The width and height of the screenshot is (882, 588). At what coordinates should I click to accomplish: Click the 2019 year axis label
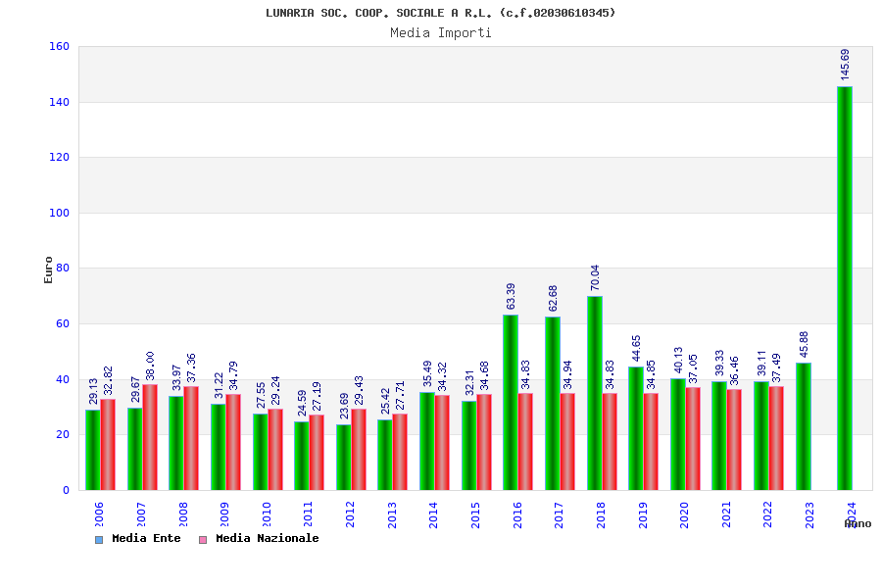click(x=643, y=514)
